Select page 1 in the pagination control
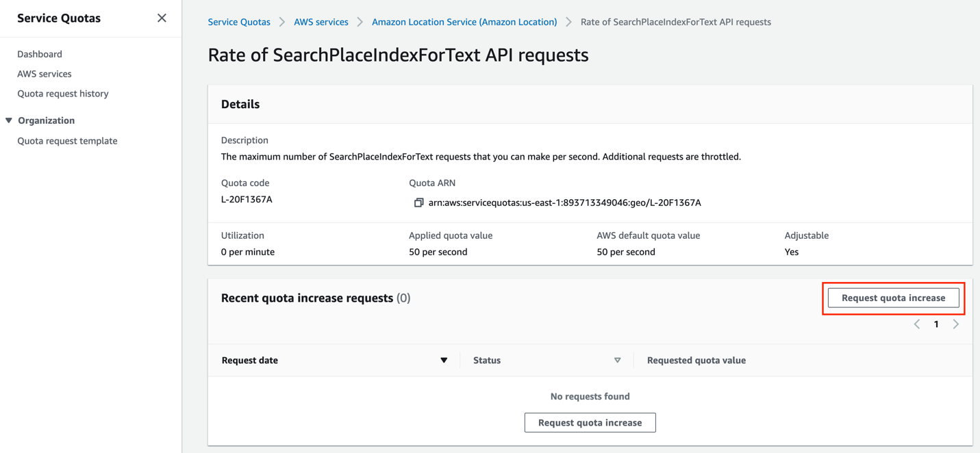 click(936, 324)
